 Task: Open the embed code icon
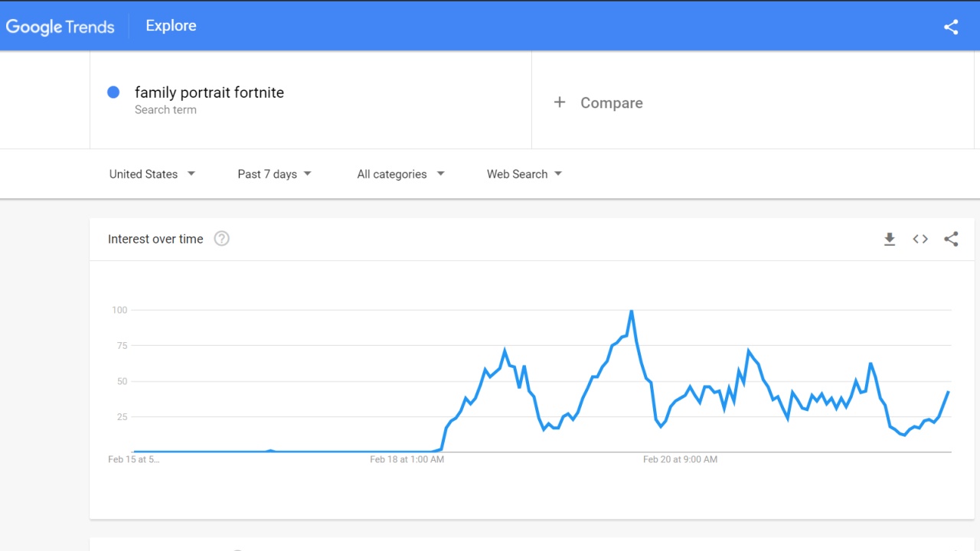[920, 240]
